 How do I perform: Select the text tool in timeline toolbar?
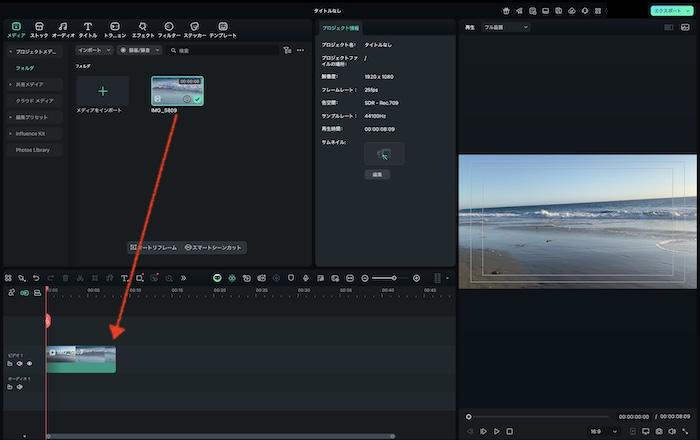pyautogui.click(x=124, y=278)
